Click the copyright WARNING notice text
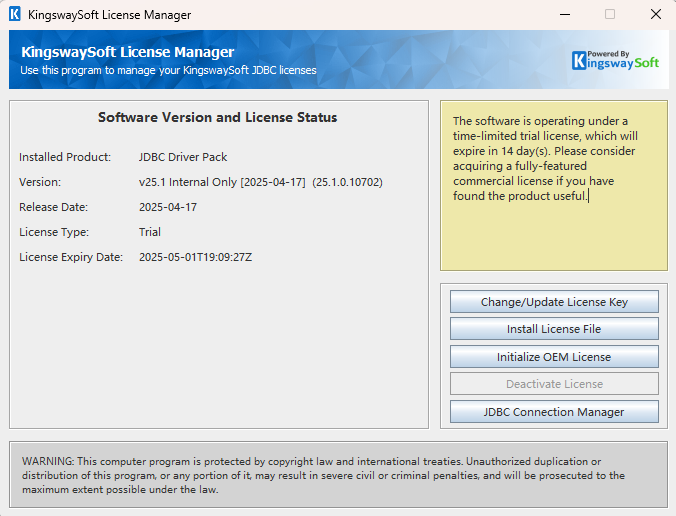This screenshot has width=676, height=516. click(x=323, y=475)
